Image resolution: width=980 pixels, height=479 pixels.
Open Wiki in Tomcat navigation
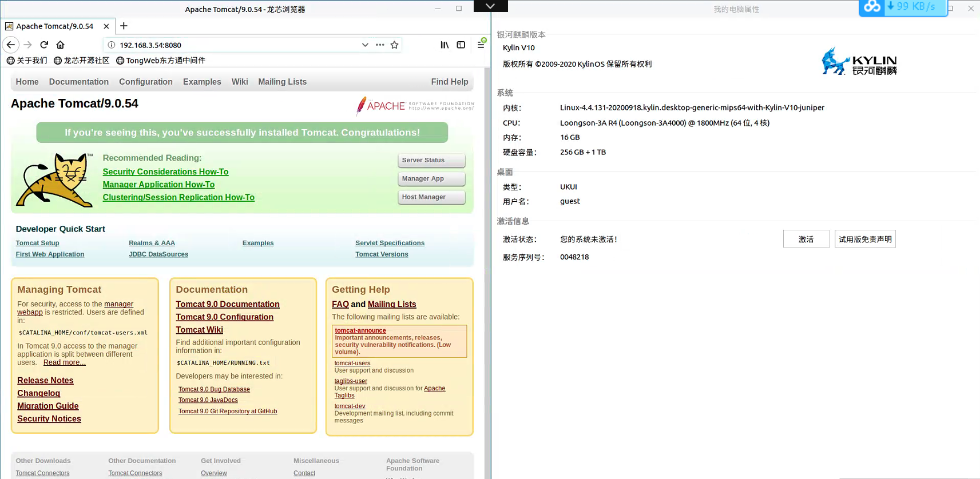click(240, 82)
